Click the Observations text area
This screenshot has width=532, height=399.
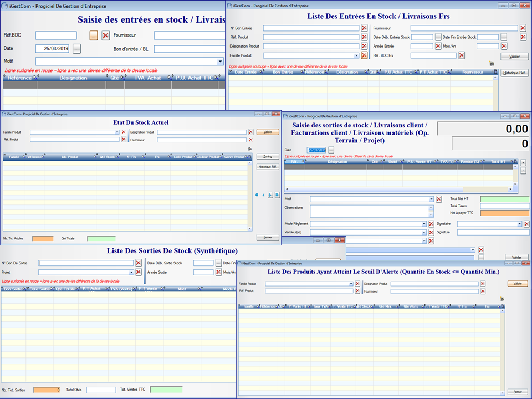(x=370, y=211)
